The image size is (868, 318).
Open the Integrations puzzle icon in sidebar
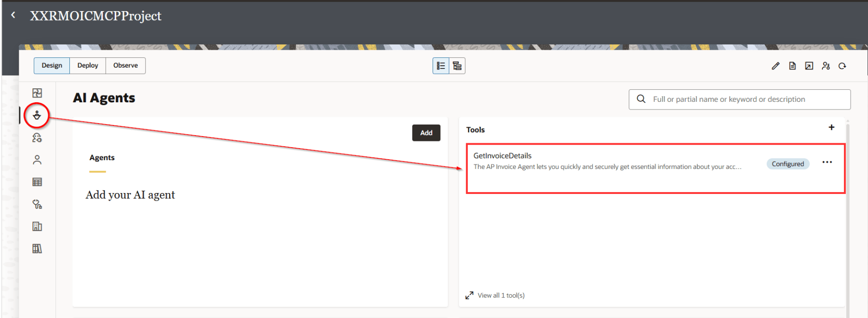[37, 93]
